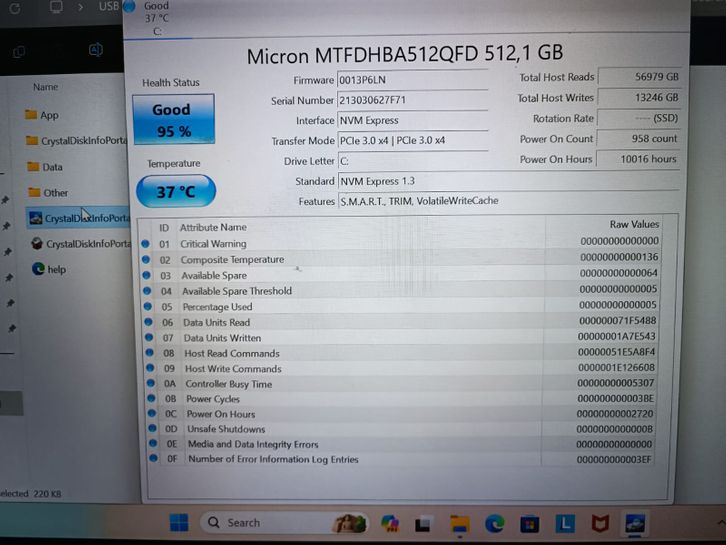Open the Other folder in File Explorer
Viewport: 726px width, 545px height.
point(48,192)
